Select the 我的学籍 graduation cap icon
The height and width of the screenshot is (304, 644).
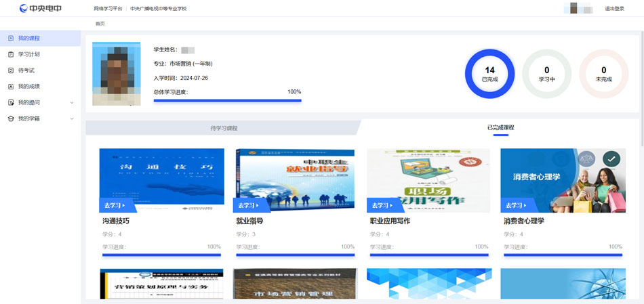click(x=11, y=118)
